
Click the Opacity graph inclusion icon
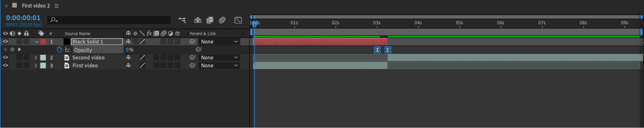[x=68, y=50]
